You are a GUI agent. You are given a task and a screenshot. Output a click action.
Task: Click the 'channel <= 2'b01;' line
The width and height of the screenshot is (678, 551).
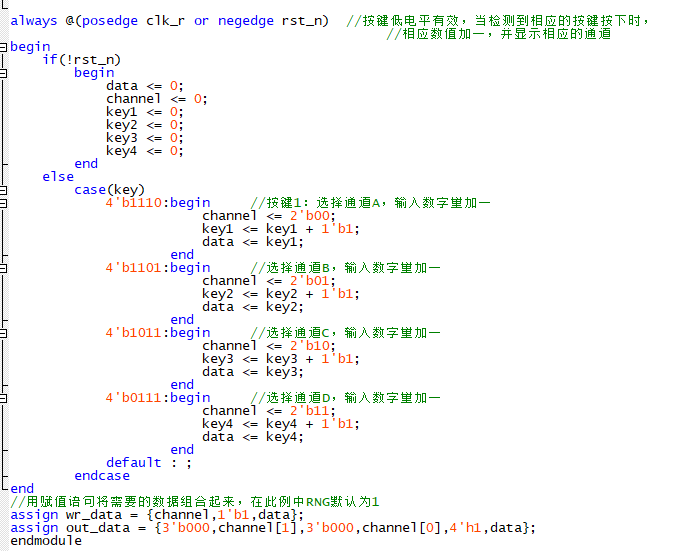point(269,281)
